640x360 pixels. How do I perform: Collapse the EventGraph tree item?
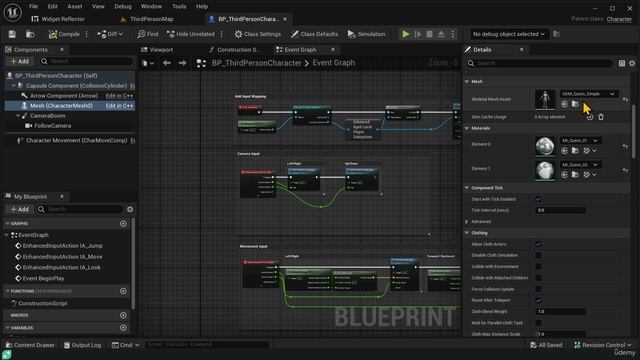7,235
